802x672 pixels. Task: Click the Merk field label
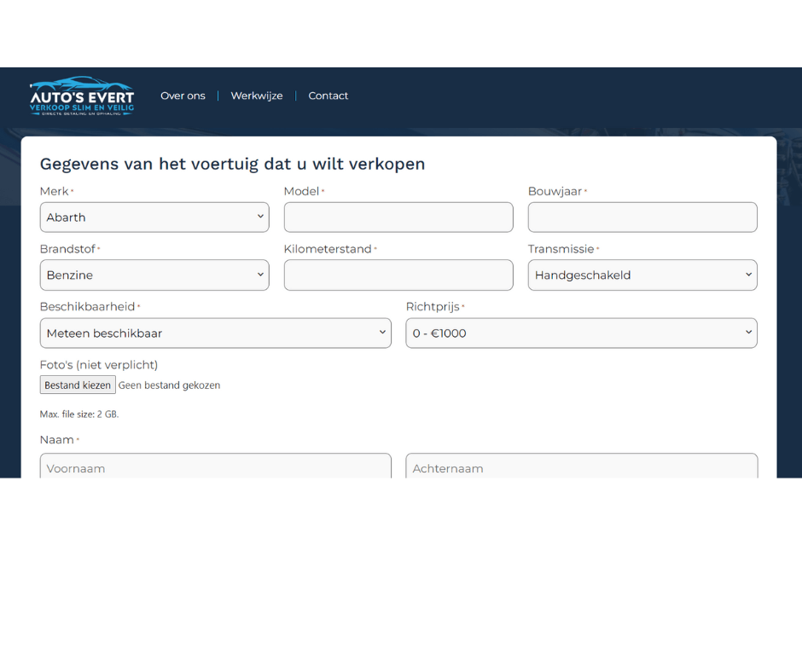click(55, 191)
